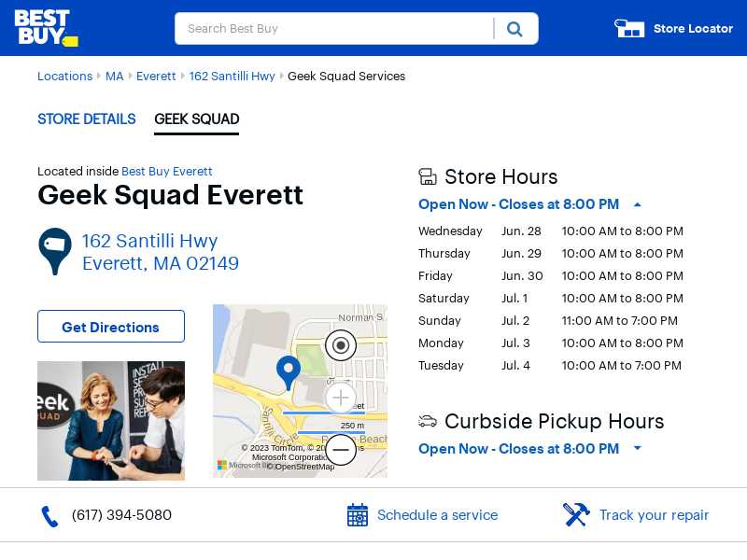The height and width of the screenshot is (560, 747).
Task: Select the Friday Jun. 30 hours row
Action: click(551, 276)
